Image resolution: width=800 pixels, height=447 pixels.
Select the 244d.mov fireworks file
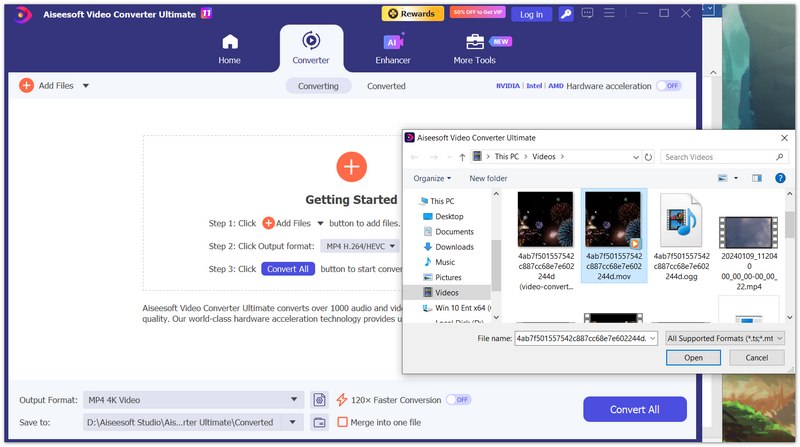click(614, 236)
